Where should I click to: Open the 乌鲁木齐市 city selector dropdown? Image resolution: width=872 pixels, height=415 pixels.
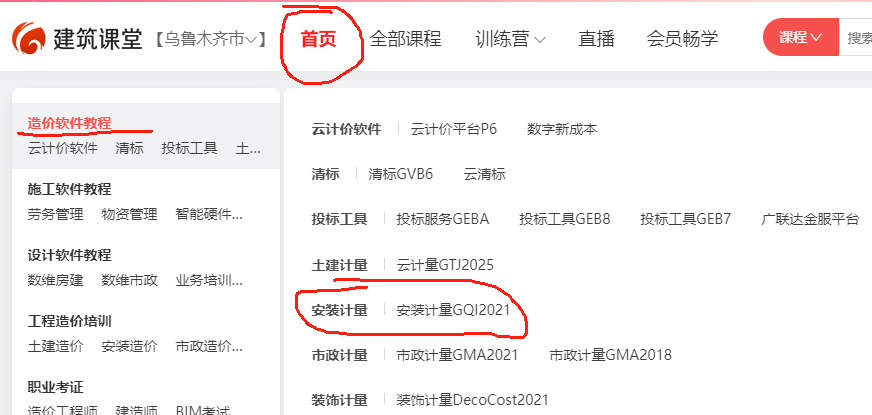(211, 39)
